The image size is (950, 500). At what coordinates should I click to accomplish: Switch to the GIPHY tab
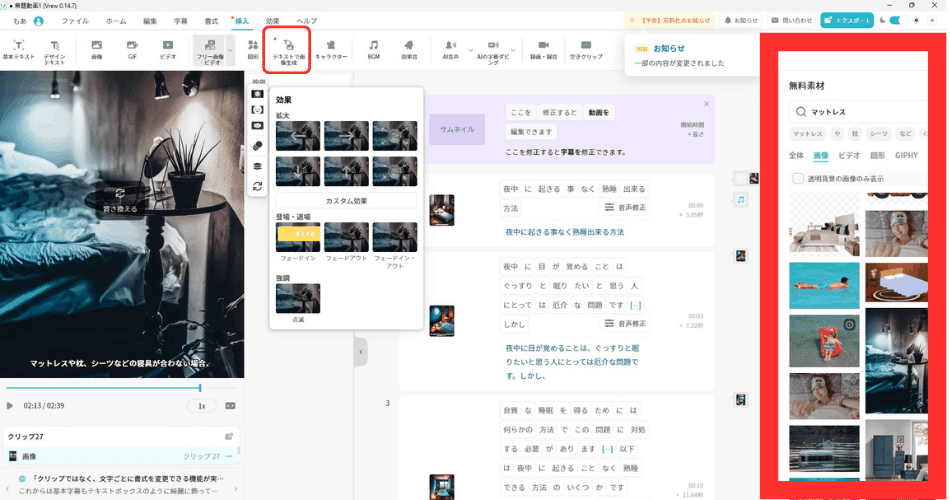click(x=906, y=156)
